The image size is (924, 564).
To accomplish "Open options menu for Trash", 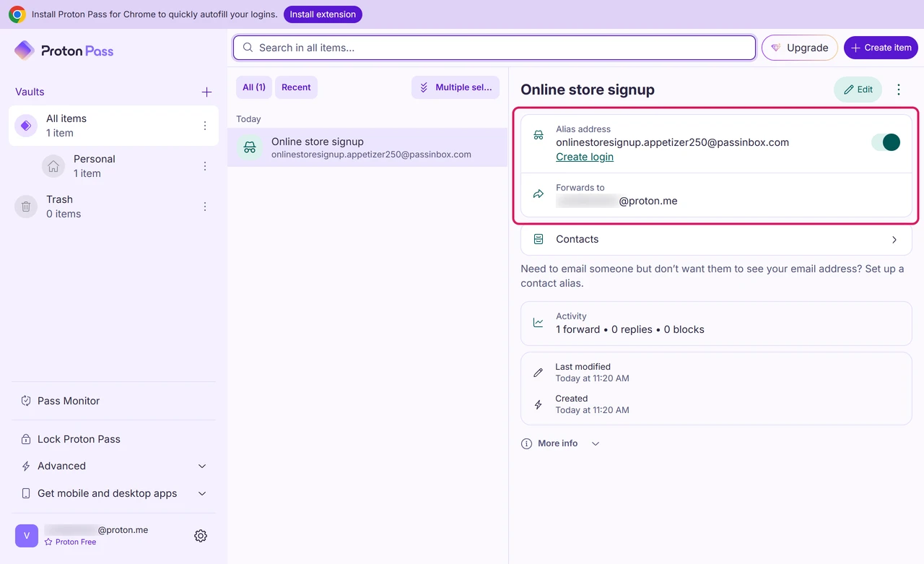I will (205, 207).
